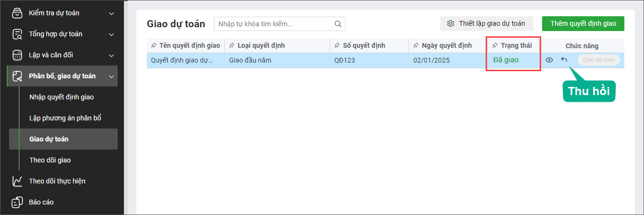Toggle pin on Loại quyết định column
The image size is (644, 215).
[x=232, y=46]
